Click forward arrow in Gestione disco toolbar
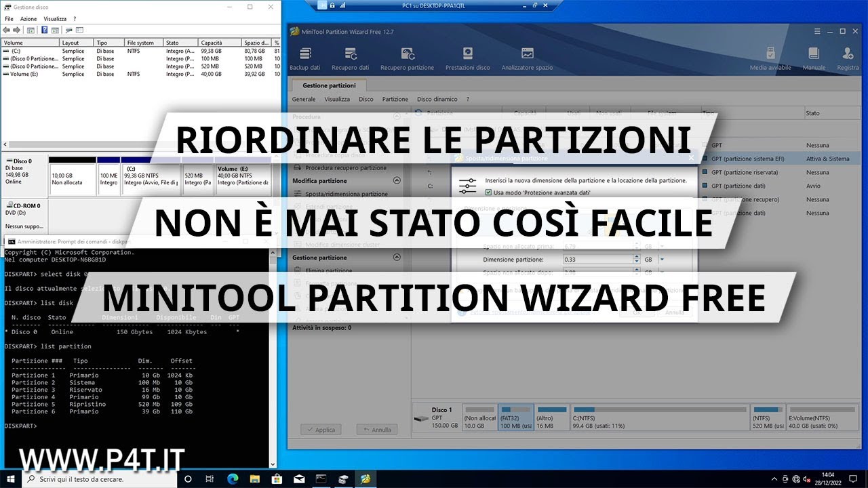868x488 pixels. point(18,30)
